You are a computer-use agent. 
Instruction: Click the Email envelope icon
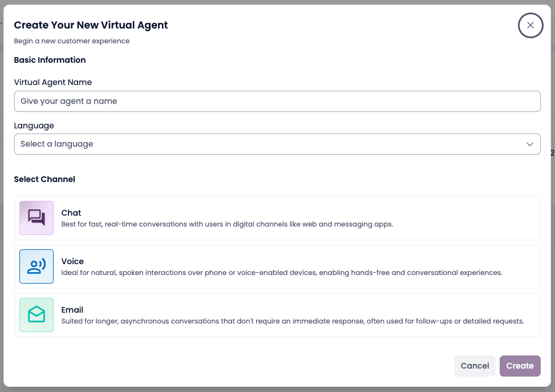(x=37, y=315)
